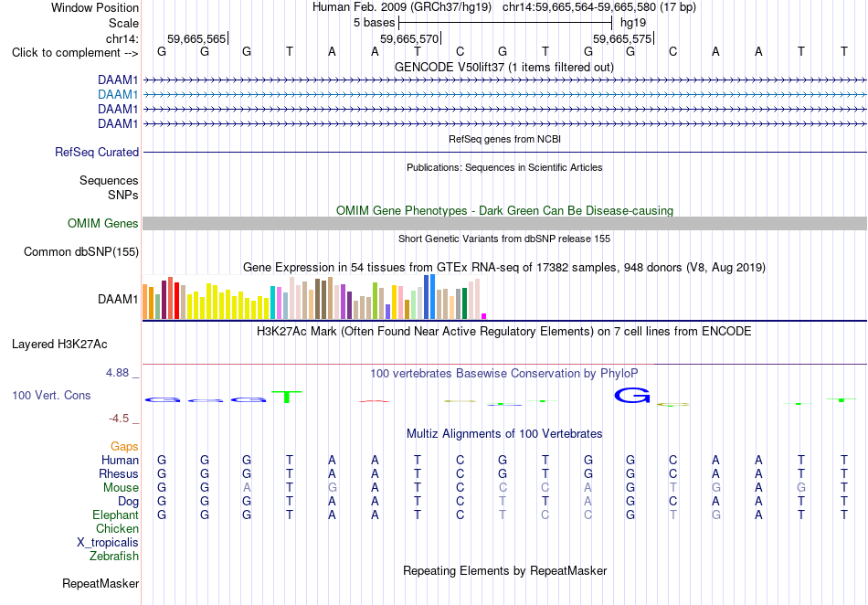Open the OMIM Genes track label
Viewport: 868px width, 605px height.
tap(103, 224)
